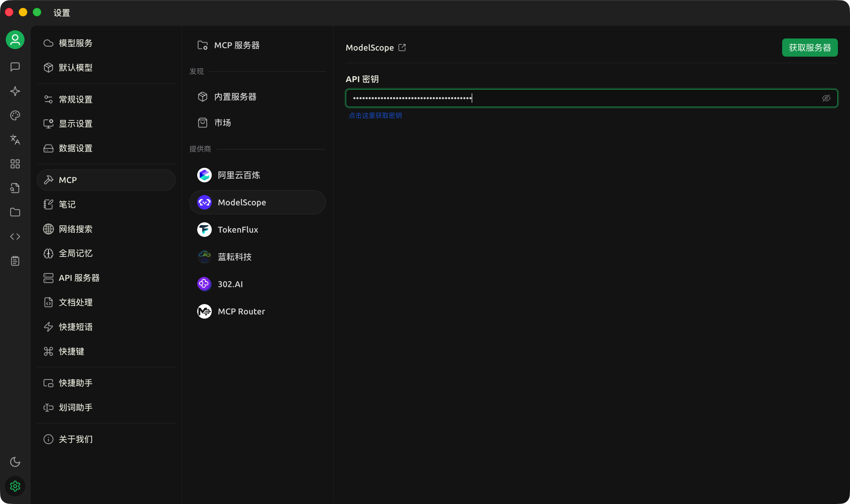Open the palette painting icon in sidebar
850x504 pixels.
(15, 115)
